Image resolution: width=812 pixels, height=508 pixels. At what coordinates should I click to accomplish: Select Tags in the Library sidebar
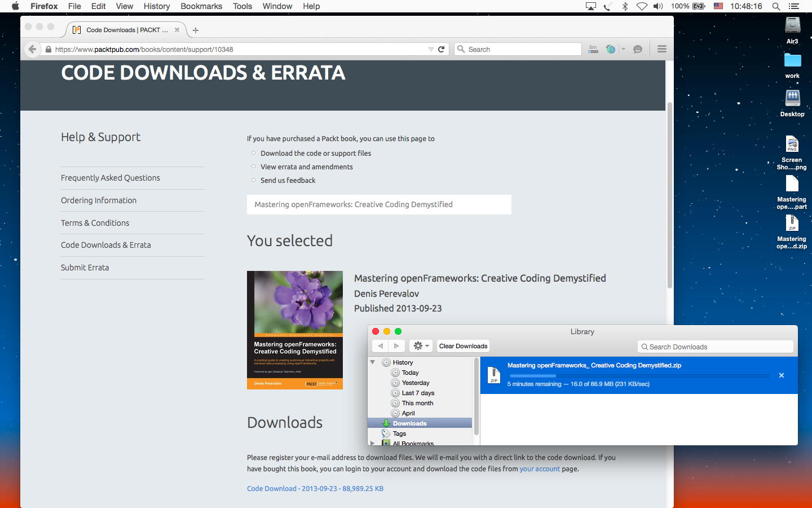399,433
